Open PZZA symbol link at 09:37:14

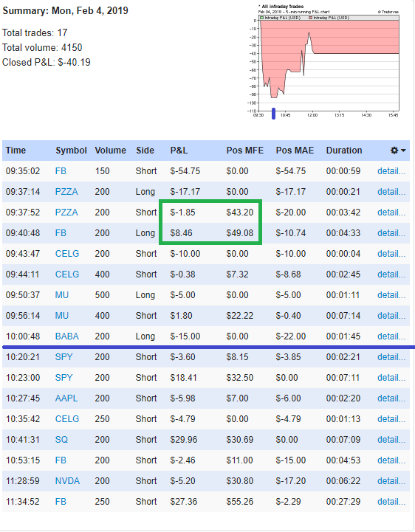pos(66,192)
